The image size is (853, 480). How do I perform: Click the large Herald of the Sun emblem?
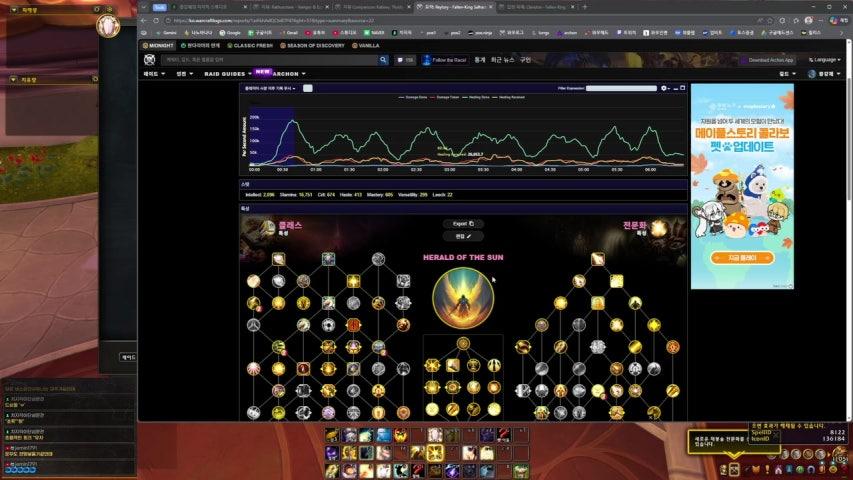(463, 298)
